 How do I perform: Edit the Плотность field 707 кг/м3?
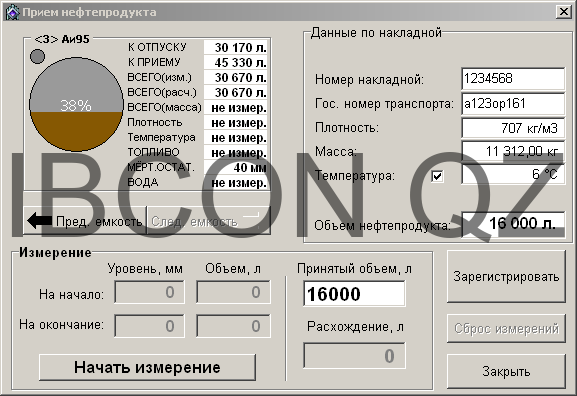[513, 128]
